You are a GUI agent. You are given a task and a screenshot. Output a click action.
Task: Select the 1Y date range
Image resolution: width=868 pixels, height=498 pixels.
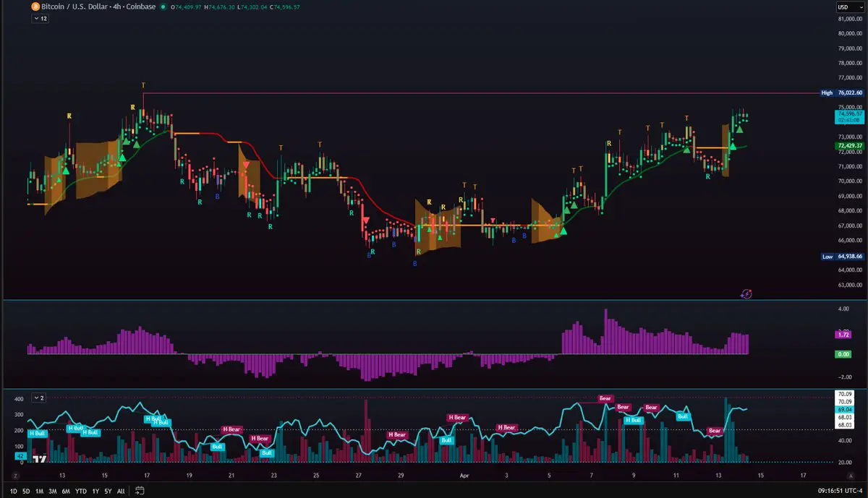coord(95,491)
